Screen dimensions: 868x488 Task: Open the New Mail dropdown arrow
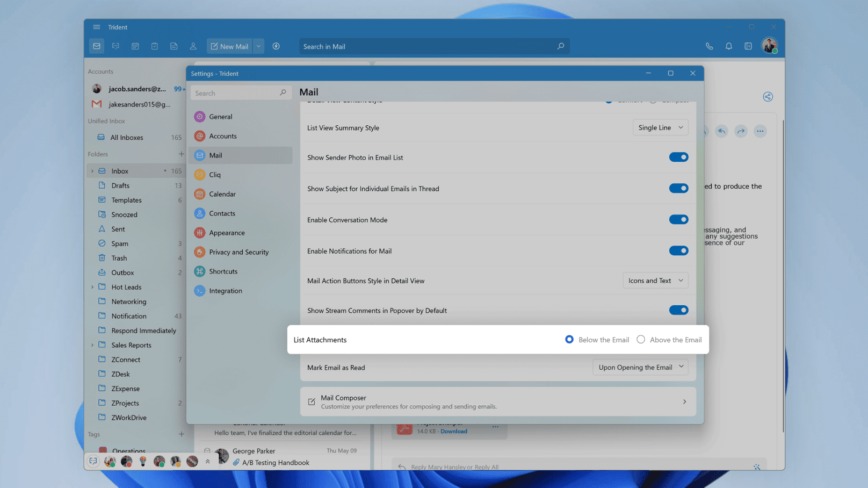click(258, 46)
